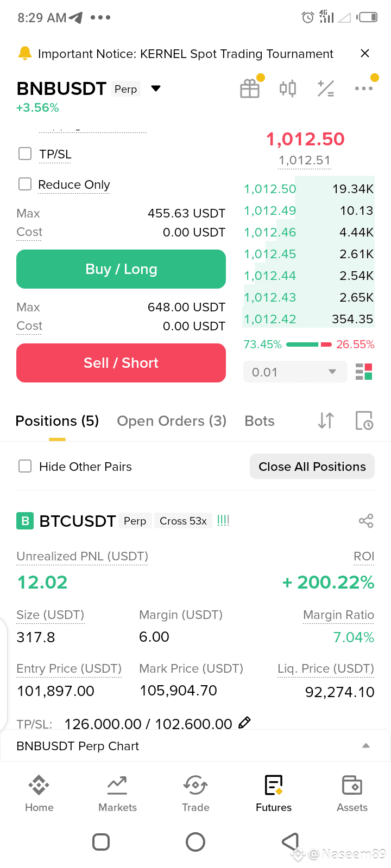This screenshot has width=391, height=868.
Task: Tick the Reduce Only checkbox
Action: [x=25, y=184]
